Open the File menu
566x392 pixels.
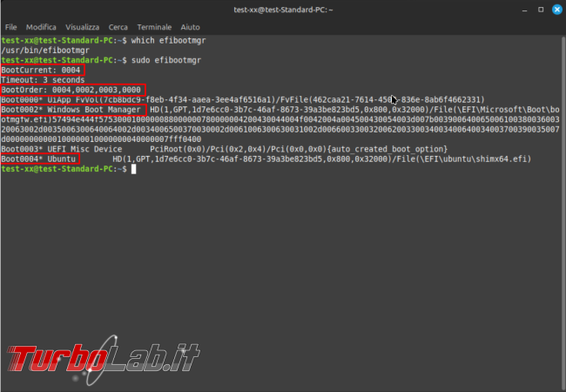(x=10, y=27)
